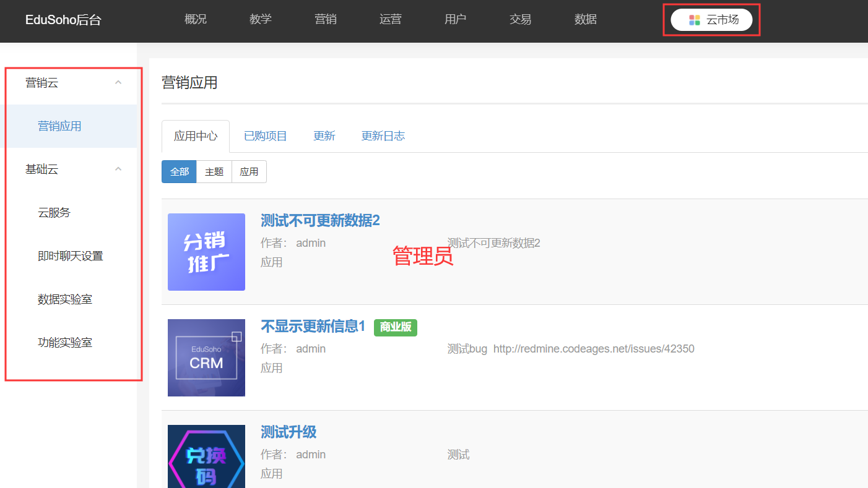868x488 pixels.
Task: Filter list by 应用
Action: click(x=249, y=172)
